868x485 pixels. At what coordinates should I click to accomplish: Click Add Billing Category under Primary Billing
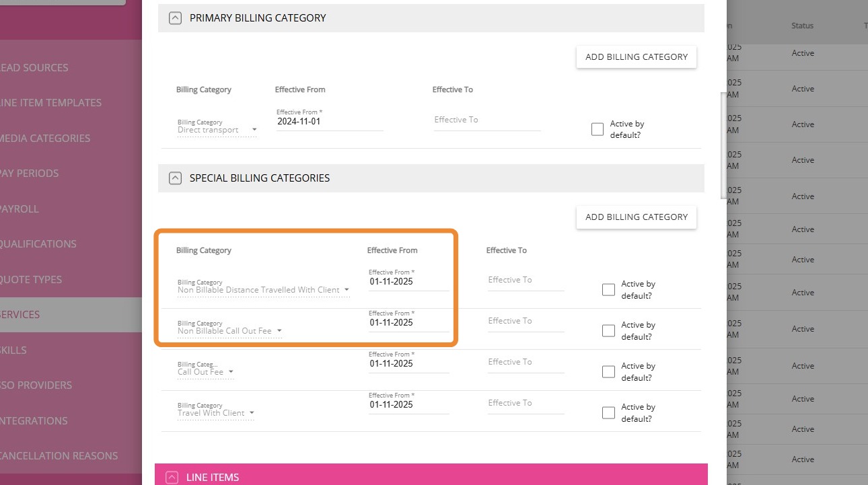(x=636, y=57)
